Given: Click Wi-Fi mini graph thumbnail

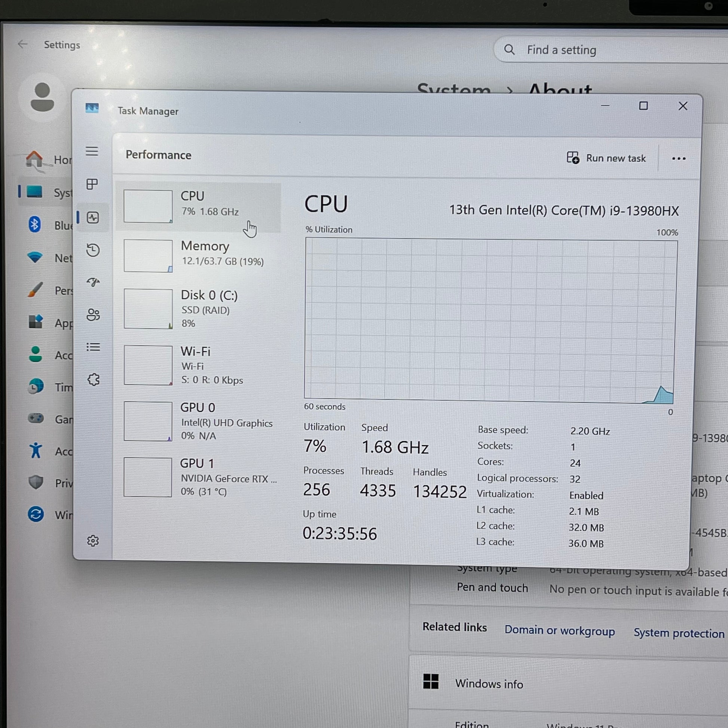Looking at the screenshot, I should 148,365.
